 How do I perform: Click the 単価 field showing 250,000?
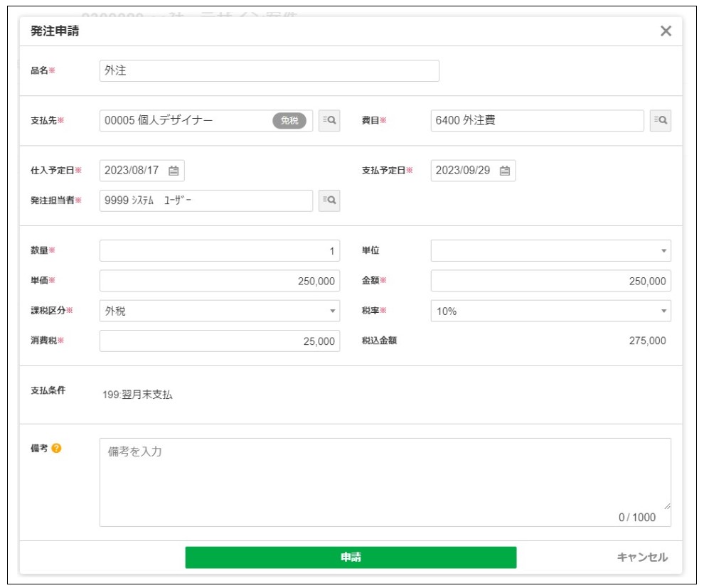click(219, 281)
